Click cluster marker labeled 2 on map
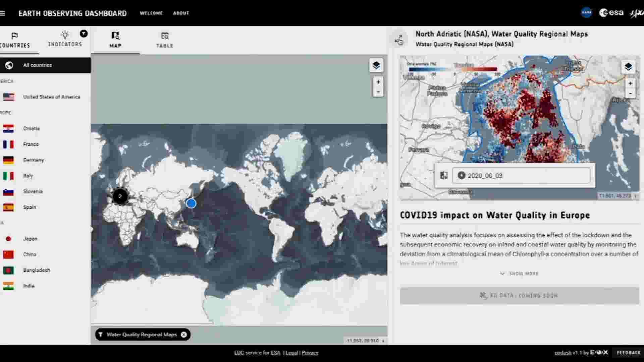 120,196
